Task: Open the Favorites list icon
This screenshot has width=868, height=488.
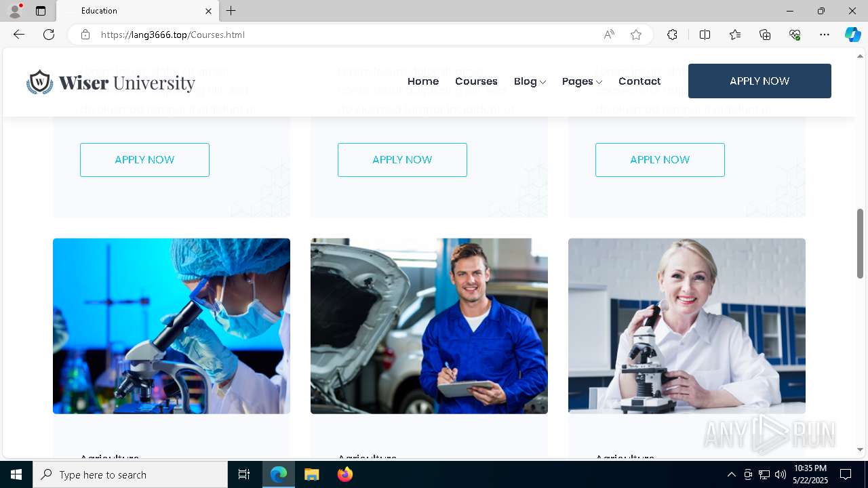Action: point(735,35)
